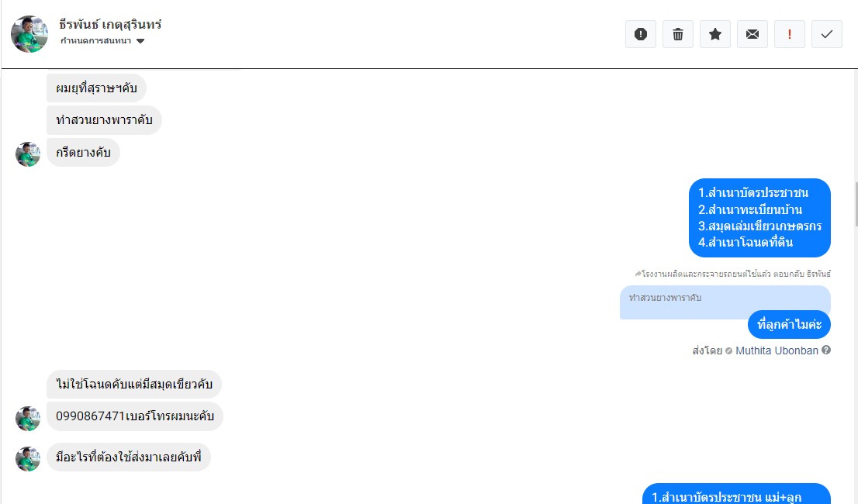Open the กำหนดการสนทนา dropdown arrow
This screenshot has height=504, width=858.
(140, 41)
